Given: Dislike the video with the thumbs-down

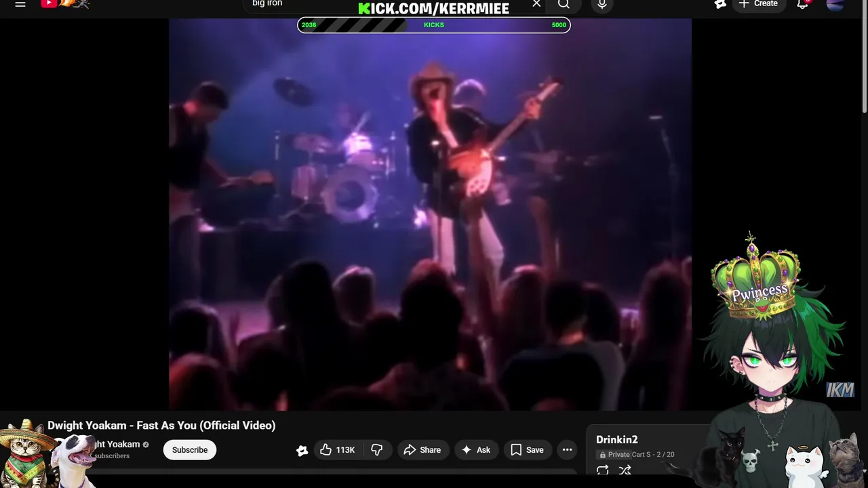Looking at the screenshot, I should point(377,450).
